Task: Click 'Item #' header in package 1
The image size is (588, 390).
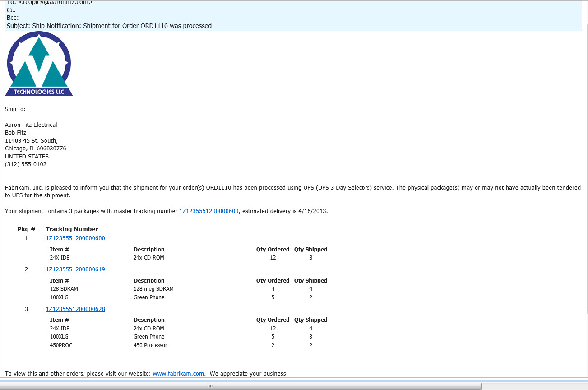Action: [60, 250]
